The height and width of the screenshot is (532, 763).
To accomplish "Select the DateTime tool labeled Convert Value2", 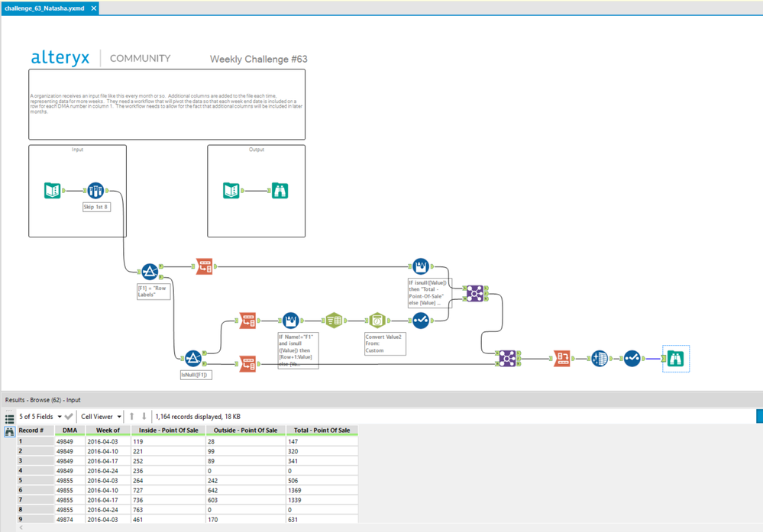I will tap(377, 321).
